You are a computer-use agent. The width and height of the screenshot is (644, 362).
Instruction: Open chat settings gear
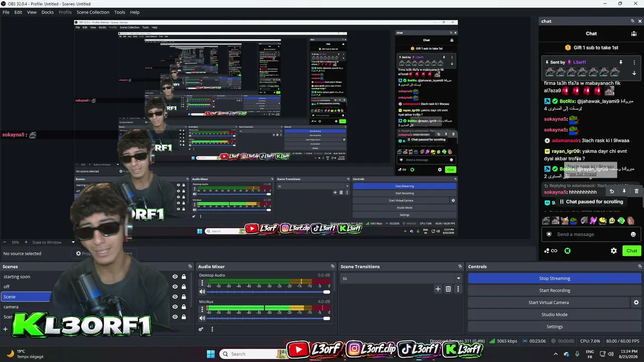pos(614,251)
